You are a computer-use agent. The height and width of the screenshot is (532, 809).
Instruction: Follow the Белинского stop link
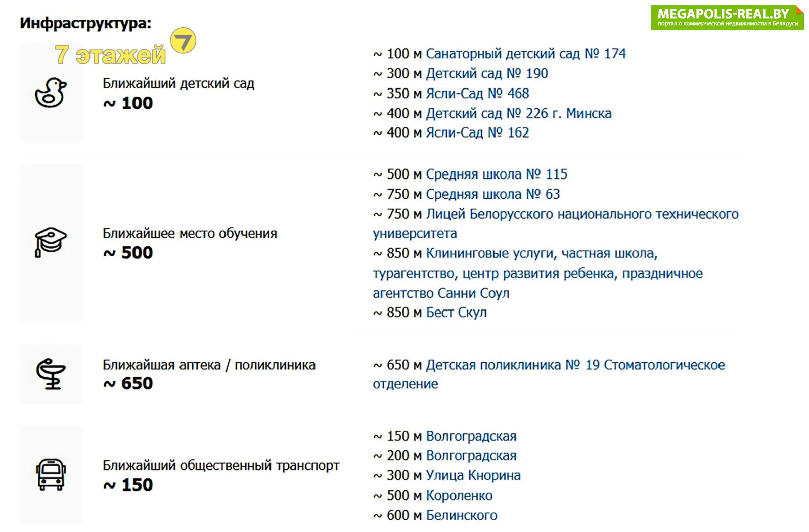coord(462,516)
